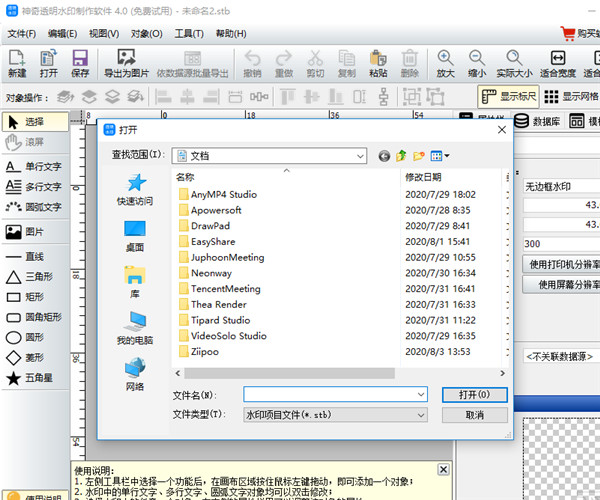The height and width of the screenshot is (500, 600).
Task: Select 我的电脑 in dialog sidebar
Action: [135, 329]
